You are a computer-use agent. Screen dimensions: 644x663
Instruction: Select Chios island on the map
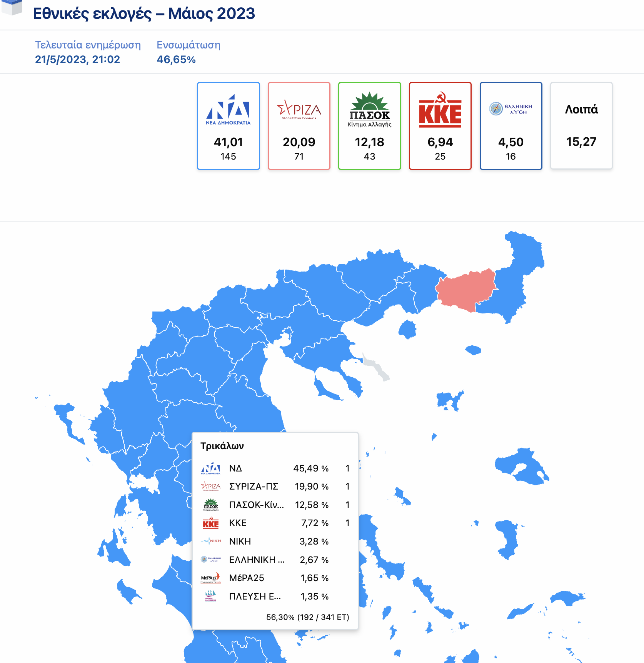pos(509,539)
